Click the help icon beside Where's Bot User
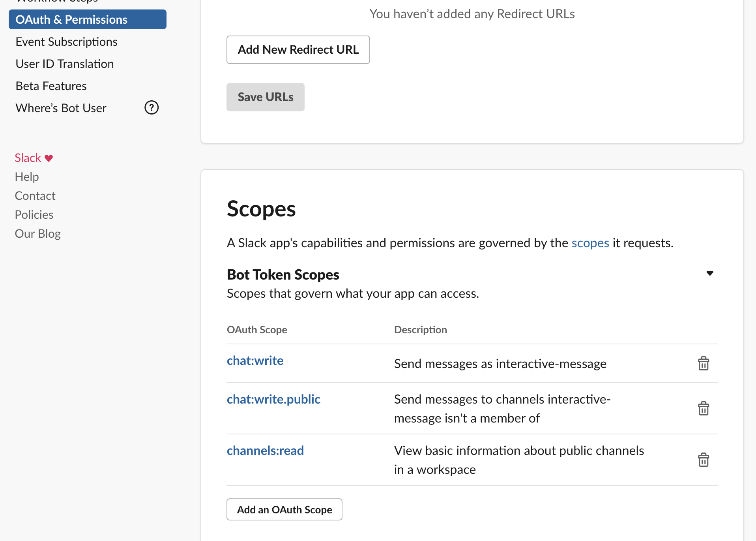 (x=152, y=107)
